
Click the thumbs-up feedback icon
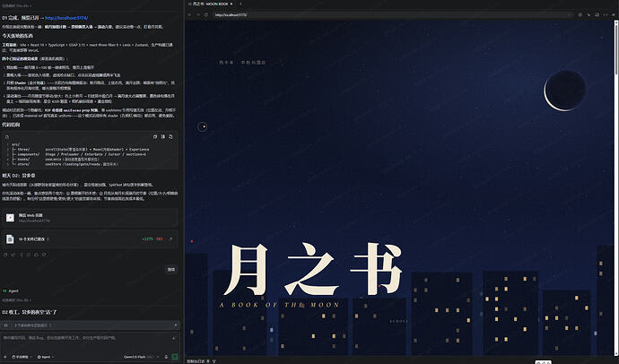(x=36, y=255)
